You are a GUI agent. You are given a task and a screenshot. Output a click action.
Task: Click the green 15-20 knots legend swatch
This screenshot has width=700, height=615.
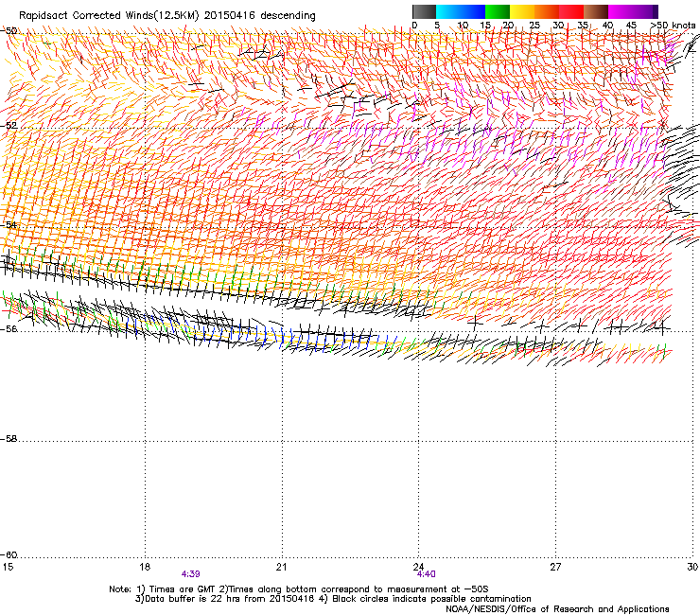[x=498, y=11]
